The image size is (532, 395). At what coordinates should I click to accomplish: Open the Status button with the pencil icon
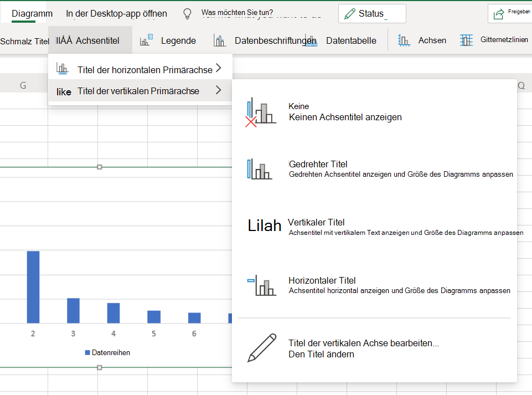372,14
